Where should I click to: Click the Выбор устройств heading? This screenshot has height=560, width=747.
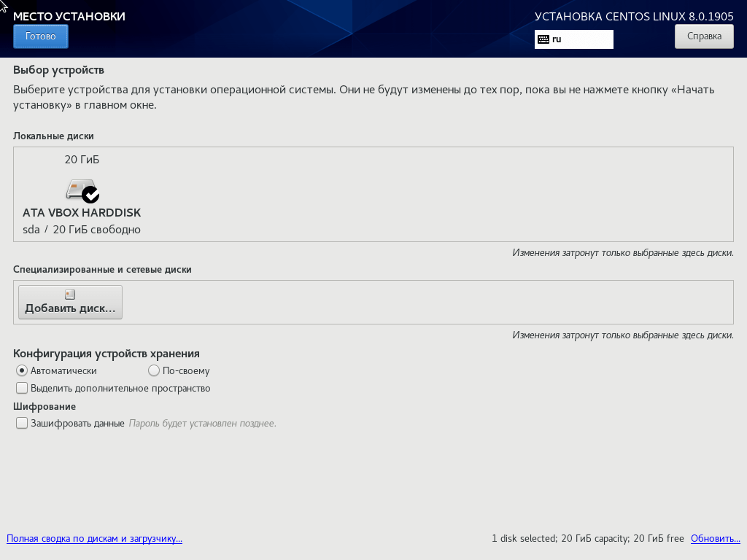pyautogui.click(x=58, y=71)
